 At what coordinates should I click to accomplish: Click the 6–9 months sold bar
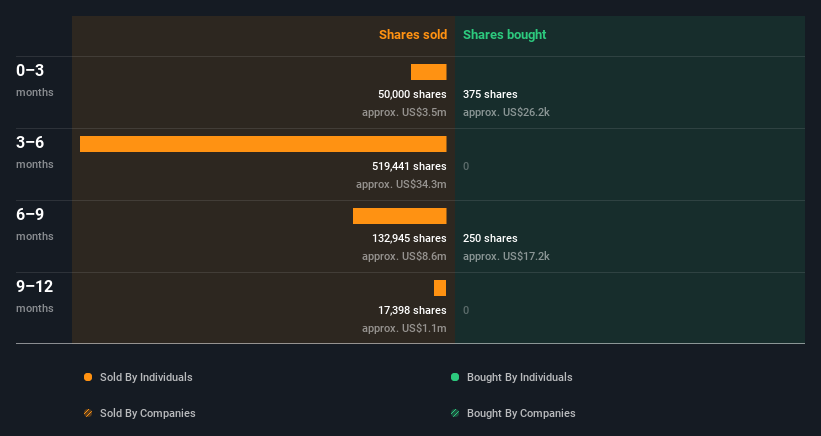400,216
